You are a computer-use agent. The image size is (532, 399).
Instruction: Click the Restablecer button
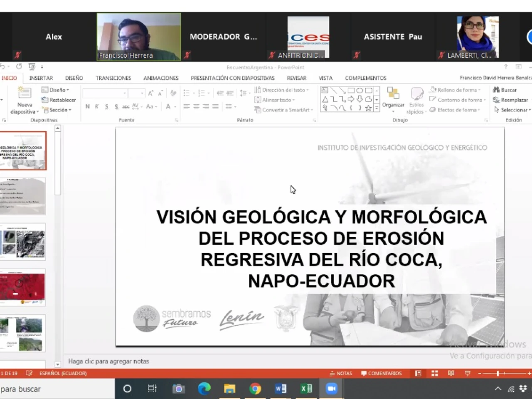pos(59,100)
